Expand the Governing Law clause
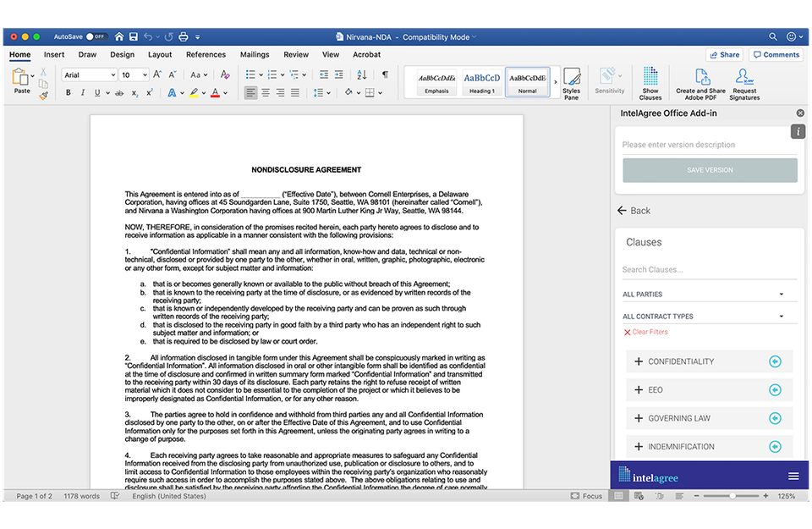 [639, 418]
